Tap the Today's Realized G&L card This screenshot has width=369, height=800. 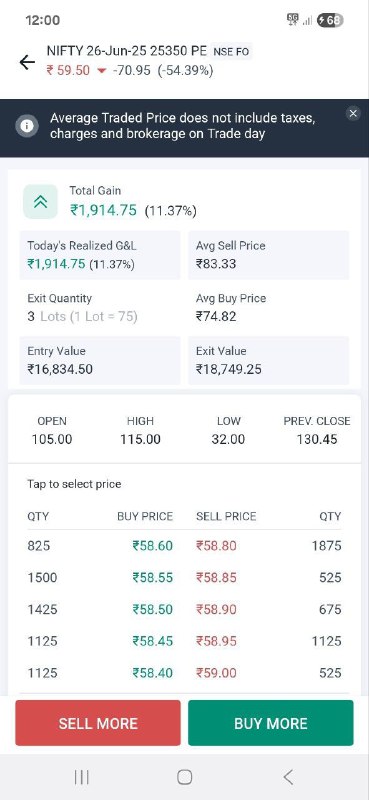100,255
